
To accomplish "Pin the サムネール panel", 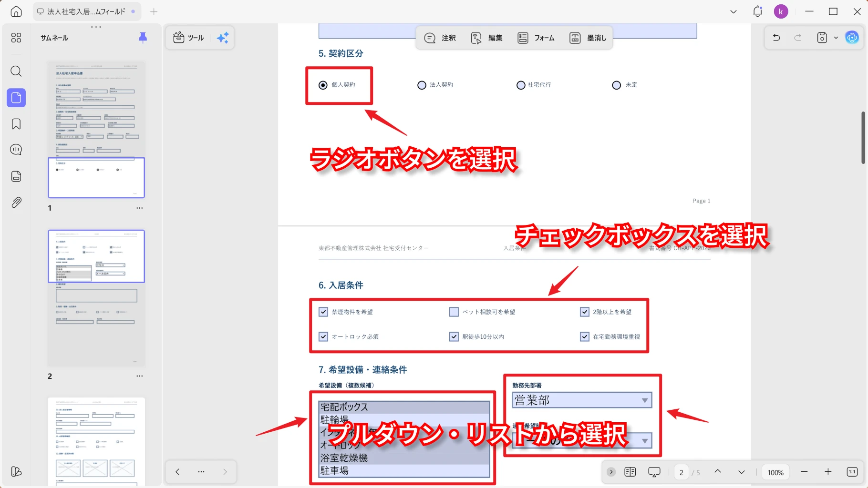I will [x=143, y=38].
